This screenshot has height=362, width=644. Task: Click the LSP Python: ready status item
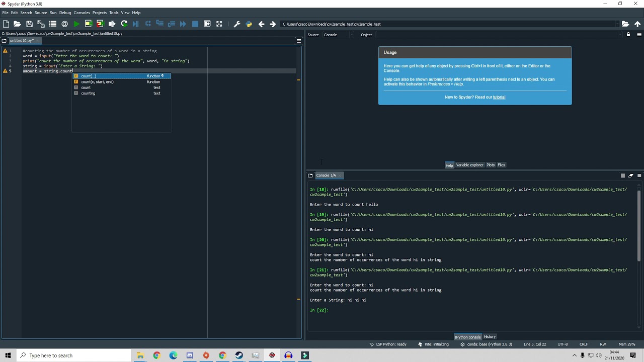388,344
